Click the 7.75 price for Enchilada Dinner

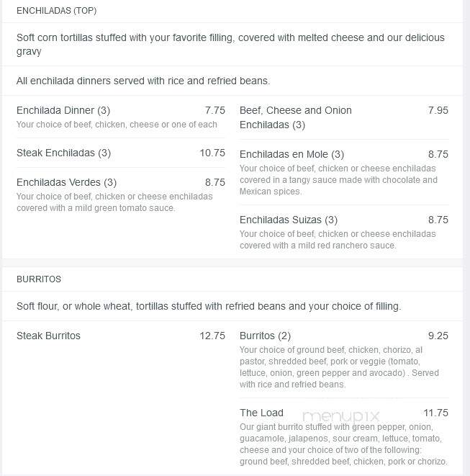pos(214,110)
